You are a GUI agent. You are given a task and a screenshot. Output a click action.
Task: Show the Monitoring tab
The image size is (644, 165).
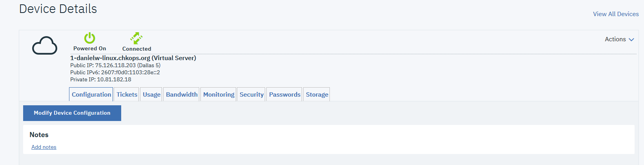pos(218,94)
